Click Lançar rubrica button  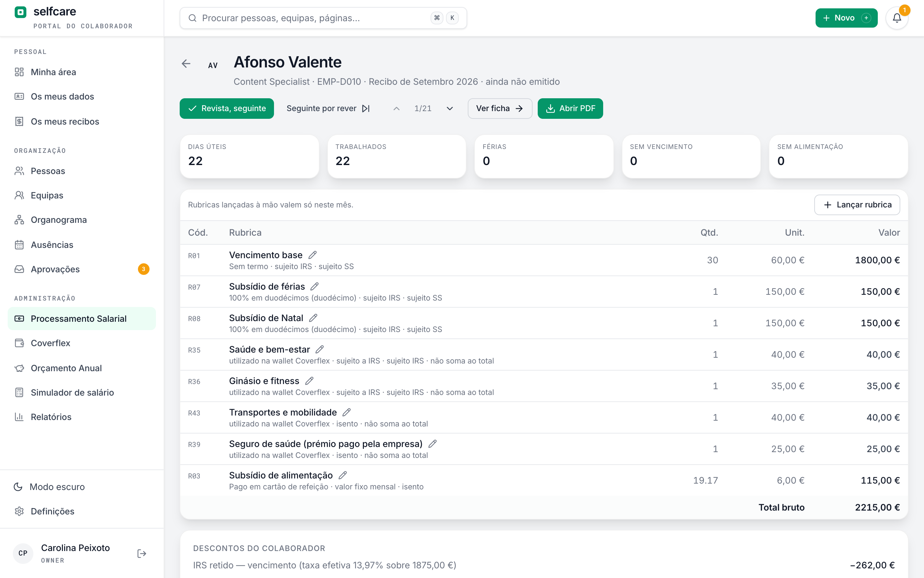[x=857, y=205]
